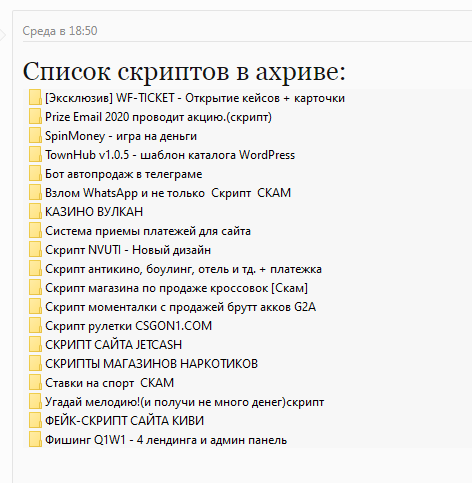
Task: Select folder icon of КАЗИНО ВУЛКАН
Action: point(35,212)
